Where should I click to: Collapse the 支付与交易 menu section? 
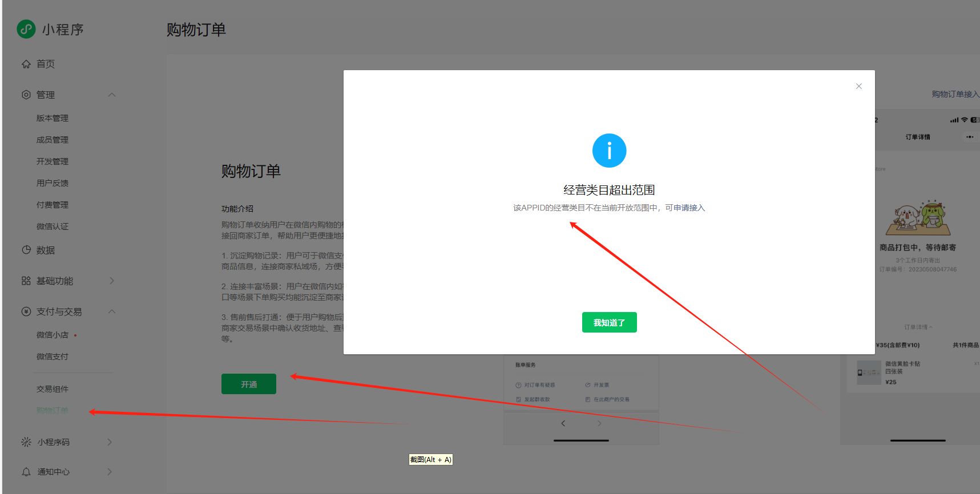click(x=112, y=311)
